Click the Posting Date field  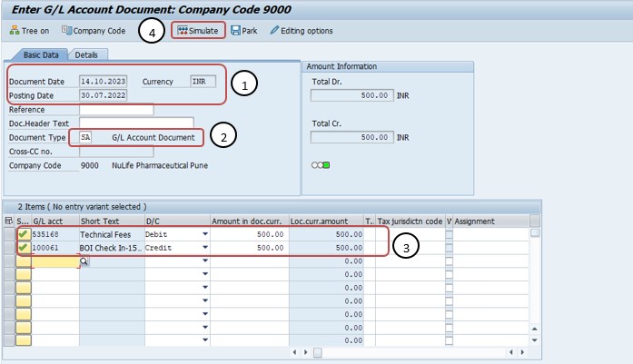104,95
